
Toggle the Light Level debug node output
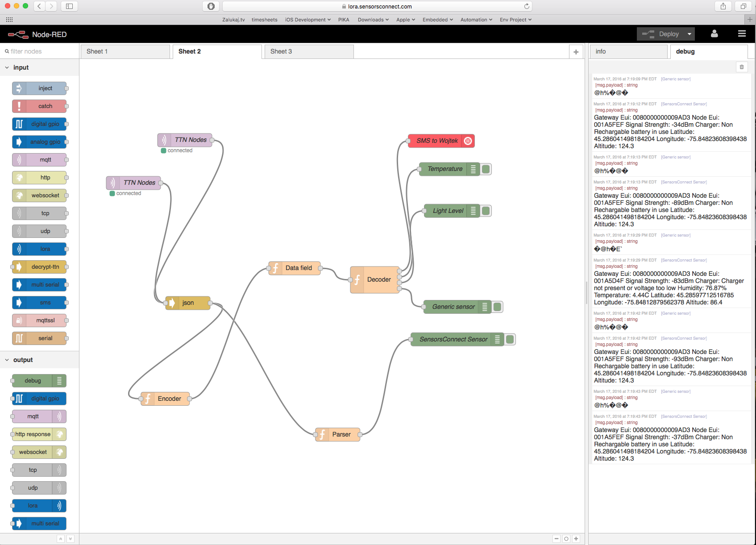tap(486, 211)
